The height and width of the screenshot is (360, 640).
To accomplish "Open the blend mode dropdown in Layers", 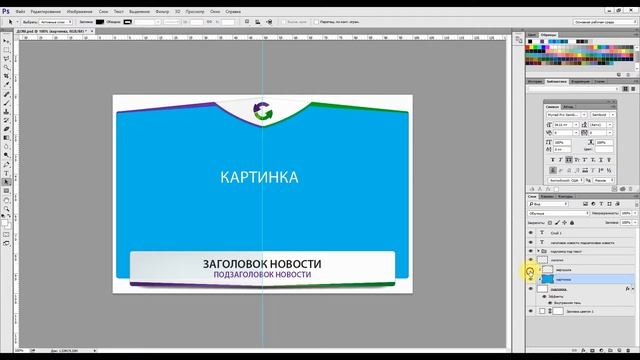I will click(x=558, y=213).
